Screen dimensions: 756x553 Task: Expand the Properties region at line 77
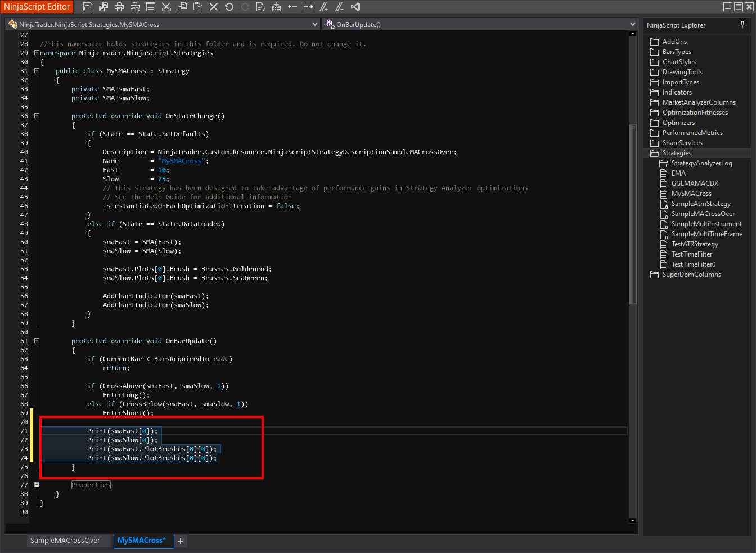click(x=37, y=485)
